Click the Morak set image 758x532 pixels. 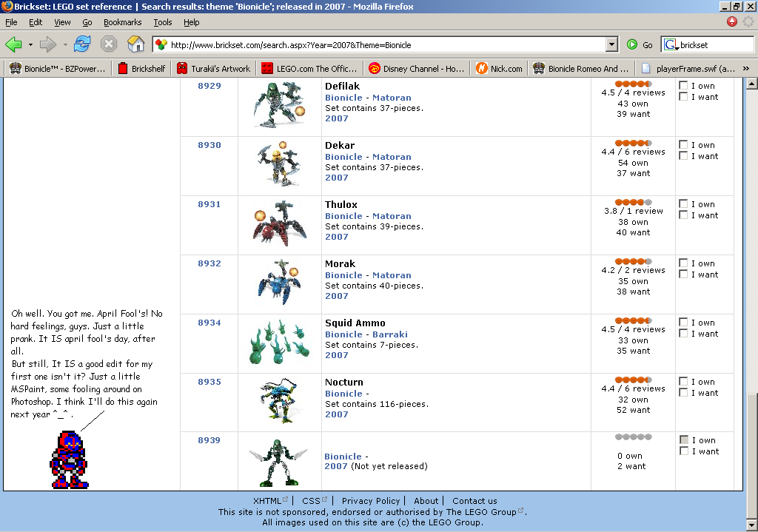coord(279,283)
